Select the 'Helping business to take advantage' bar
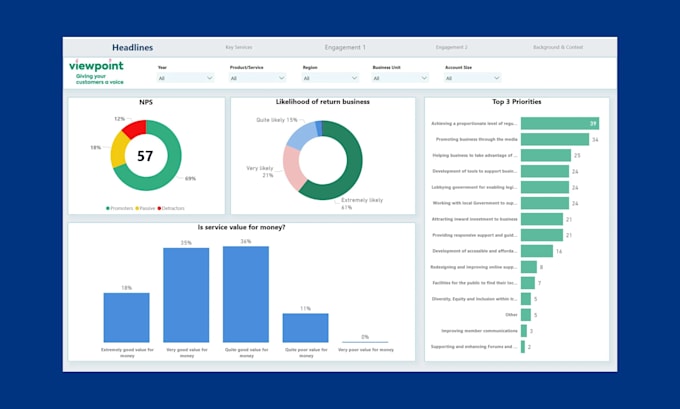 [546, 155]
